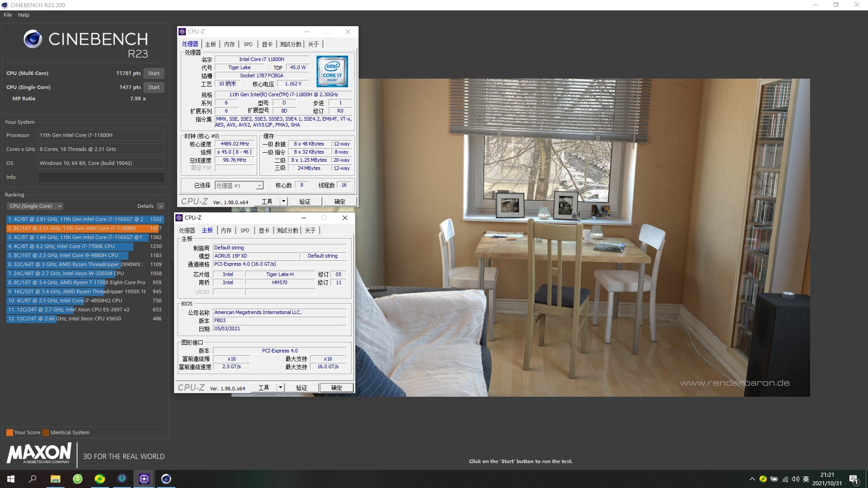Open notification center icon in tray

[x=853, y=479]
